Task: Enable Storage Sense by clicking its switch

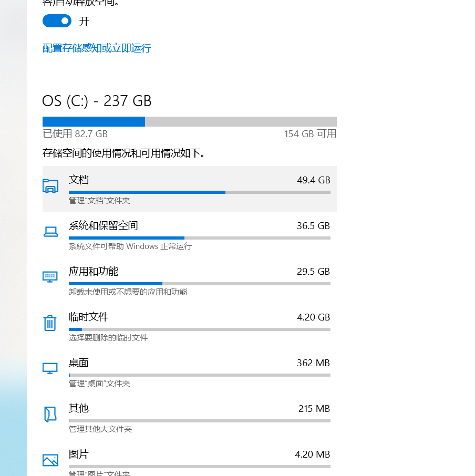Action: pos(57,21)
